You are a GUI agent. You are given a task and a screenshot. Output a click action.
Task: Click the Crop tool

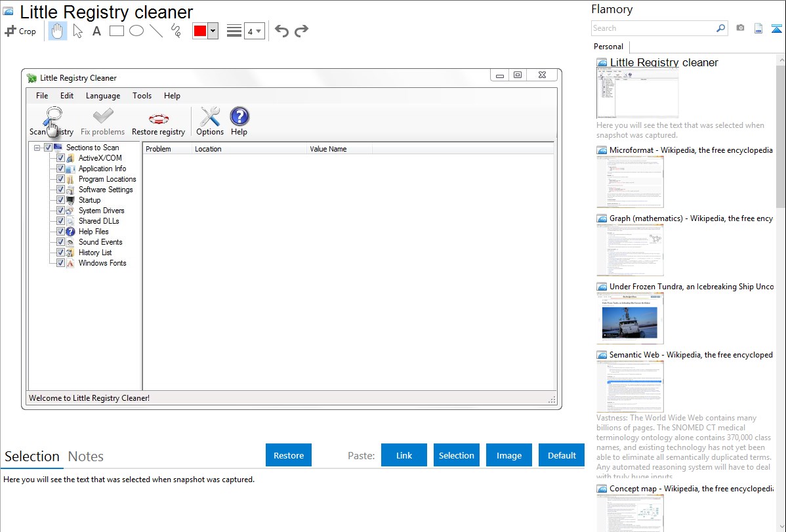tap(21, 31)
